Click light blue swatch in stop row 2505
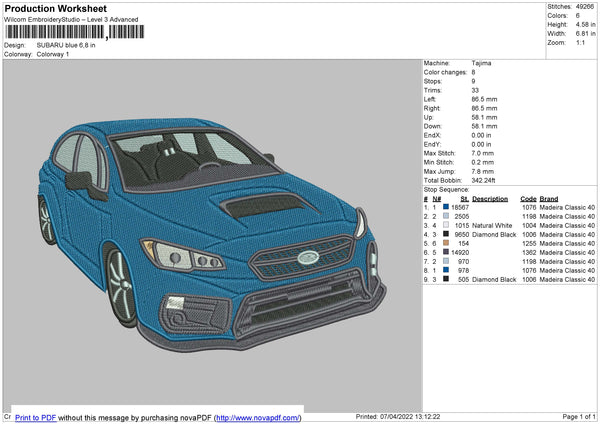This screenshot has width=600, height=424. pos(446,216)
